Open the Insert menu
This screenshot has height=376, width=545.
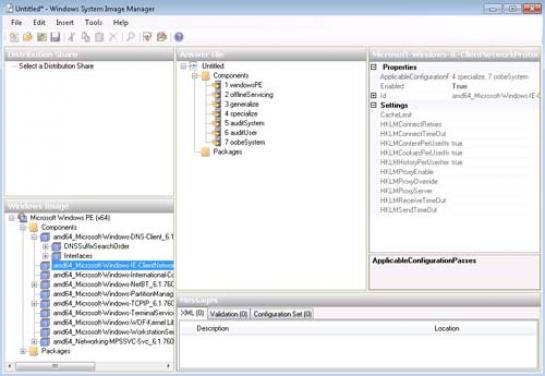click(65, 23)
